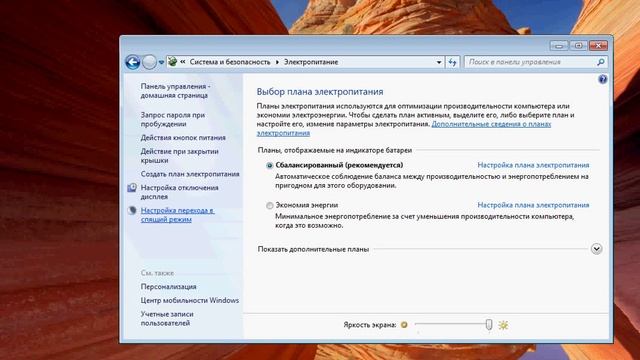Click Создать план электропитания
The width and height of the screenshot is (640, 360).
190,174
